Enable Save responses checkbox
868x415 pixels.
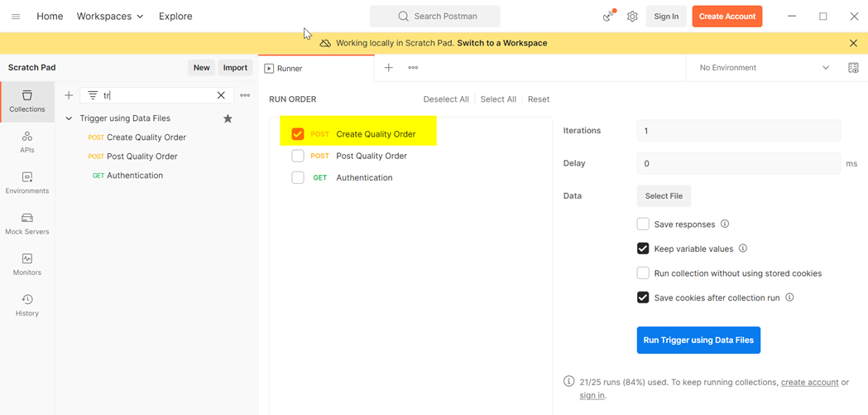[643, 224]
